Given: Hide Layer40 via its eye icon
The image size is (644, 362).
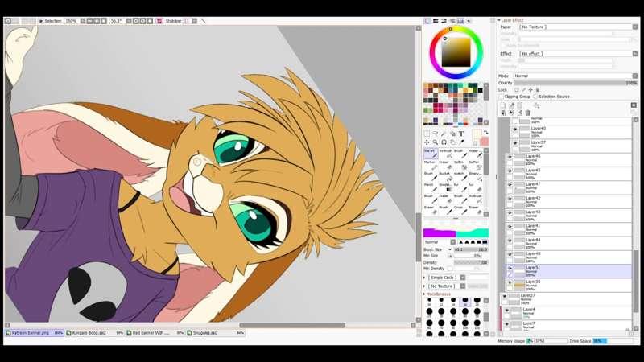Looking at the screenshot, I should point(515,130).
